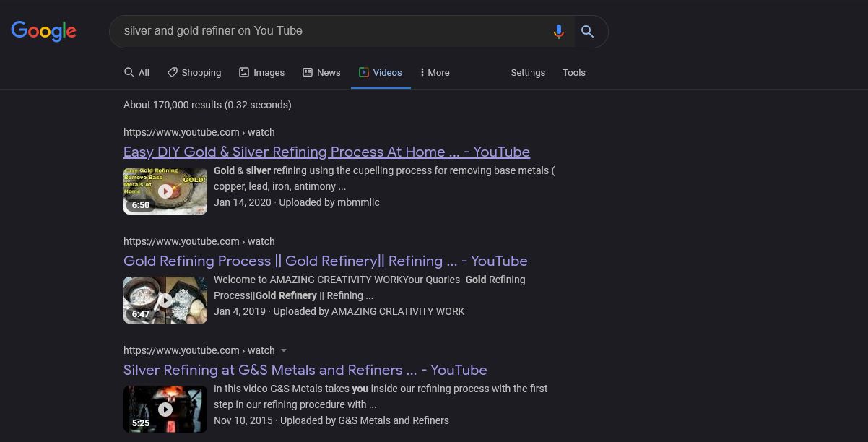Click the youtube.com URL above Gold Refining Process result
The image size is (868, 442).
tap(199, 241)
